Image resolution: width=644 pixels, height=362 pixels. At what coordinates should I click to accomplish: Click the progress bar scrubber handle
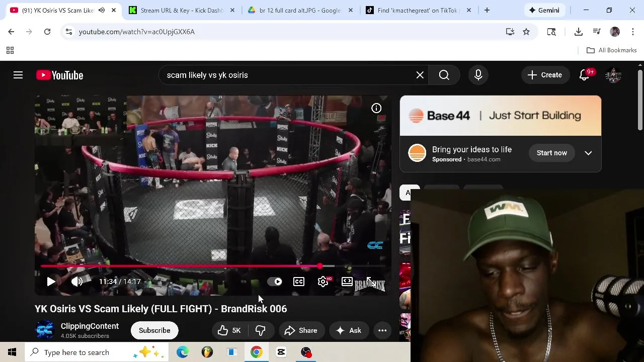pos(320,266)
